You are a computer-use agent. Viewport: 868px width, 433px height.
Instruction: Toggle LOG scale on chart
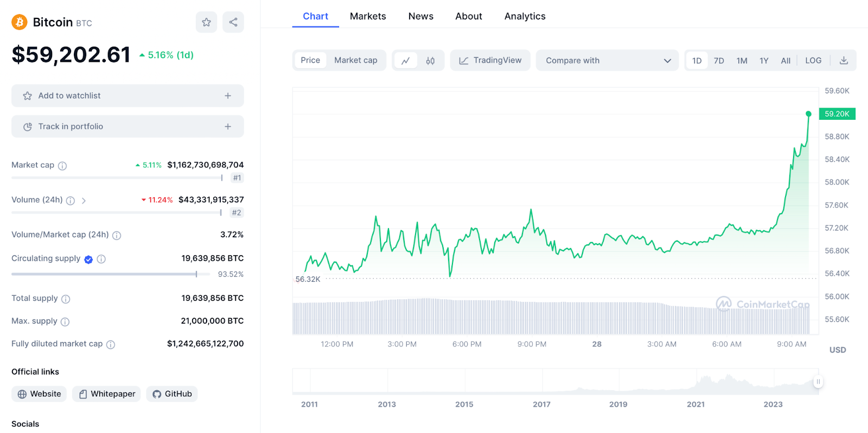(813, 61)
